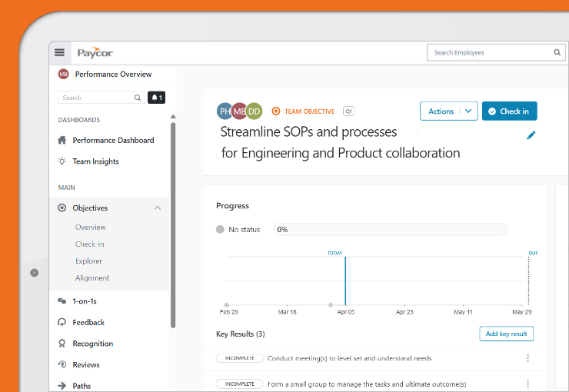Go to Recognition
The height and width of the screenshot is (392, 569).
pyautogui.click(x=93, y=344)
